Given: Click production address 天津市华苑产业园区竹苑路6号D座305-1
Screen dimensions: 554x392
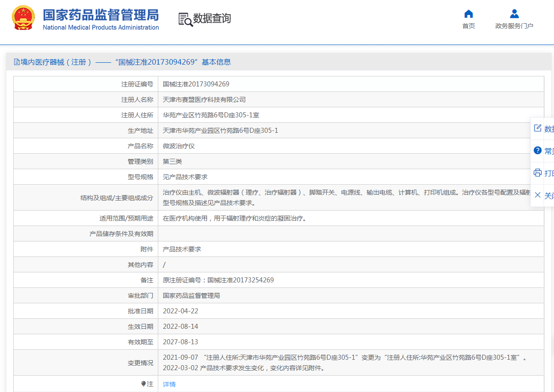Looking at the screenshot, I should 221,131.
